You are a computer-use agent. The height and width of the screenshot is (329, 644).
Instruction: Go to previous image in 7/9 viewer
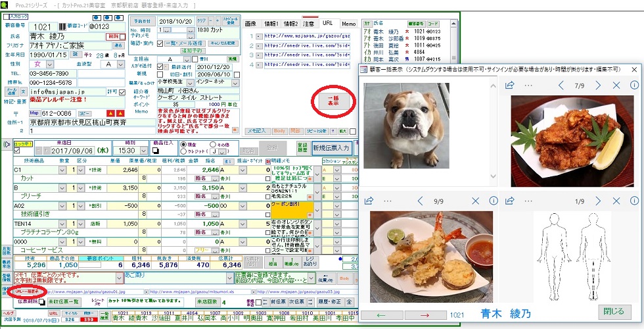561,85
